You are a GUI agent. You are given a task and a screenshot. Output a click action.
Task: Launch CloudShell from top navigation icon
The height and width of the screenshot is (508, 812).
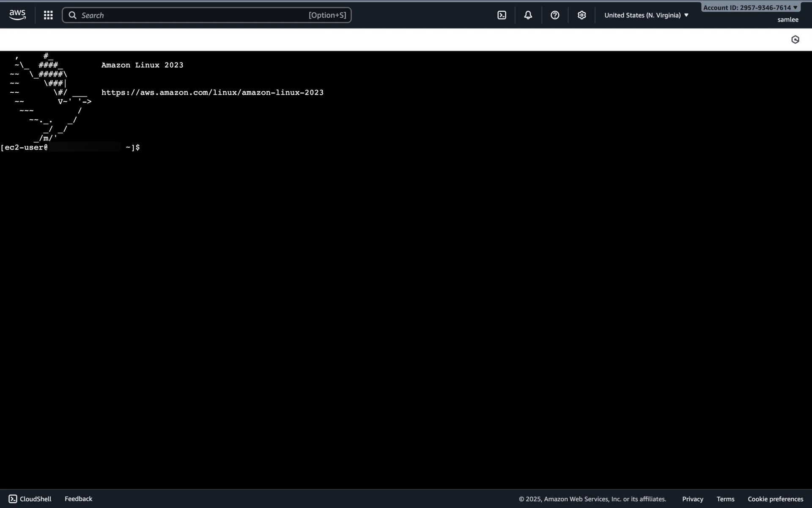click(502, 15)
